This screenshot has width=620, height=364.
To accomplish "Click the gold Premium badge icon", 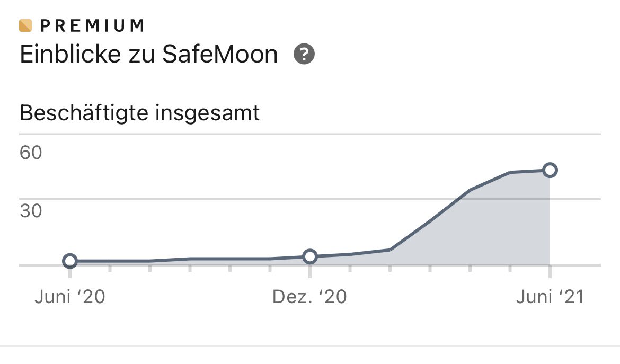I will coord(25,25).
